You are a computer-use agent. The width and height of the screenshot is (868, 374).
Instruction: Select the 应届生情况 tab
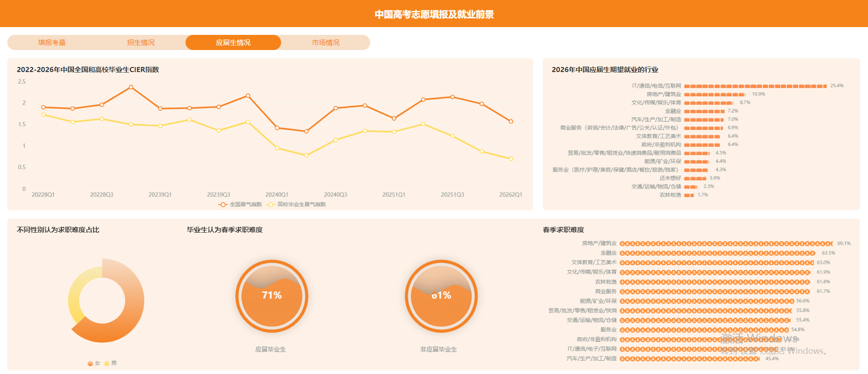pyautogui.click(x=233, y=42)
